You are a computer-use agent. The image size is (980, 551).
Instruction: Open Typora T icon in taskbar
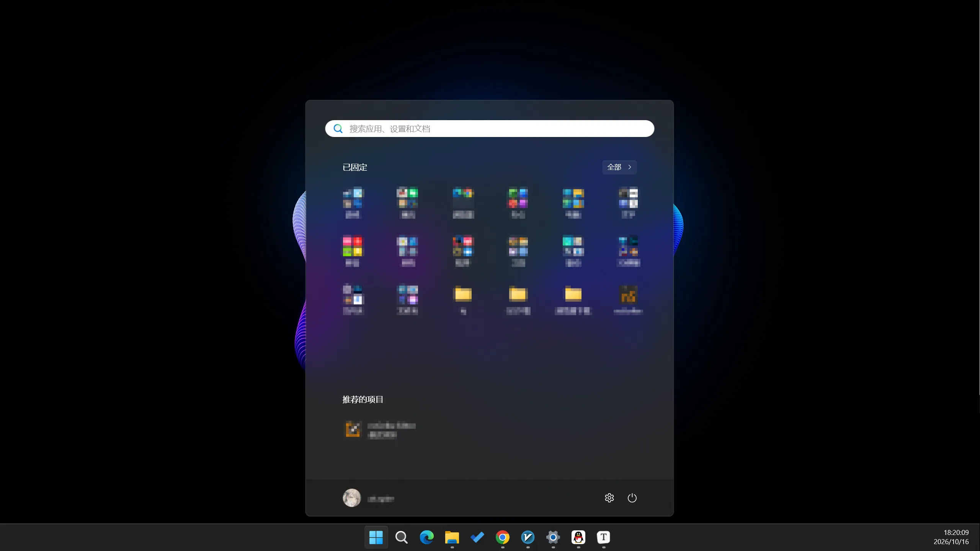(603, 537)
